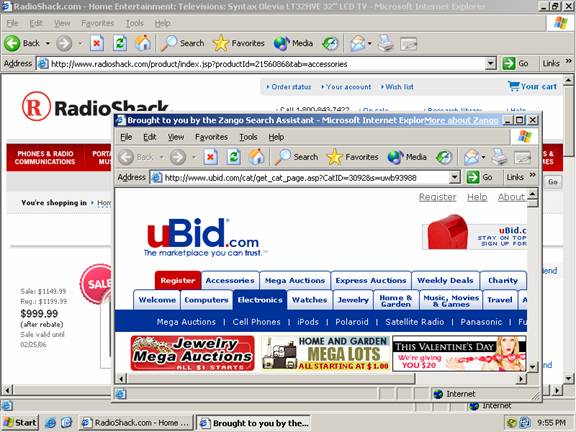Click Go button in RadioShack window address bar
This screenshot has height=432, width=576.
pos(516,64)
